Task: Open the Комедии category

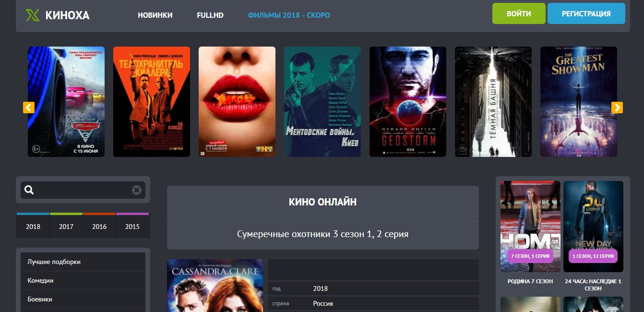Action: point(83,281)
